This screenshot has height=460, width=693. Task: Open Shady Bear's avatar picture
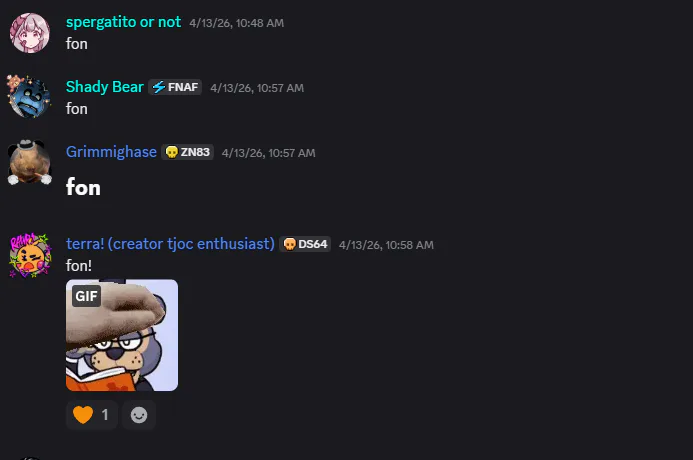[x=29, y=97]
